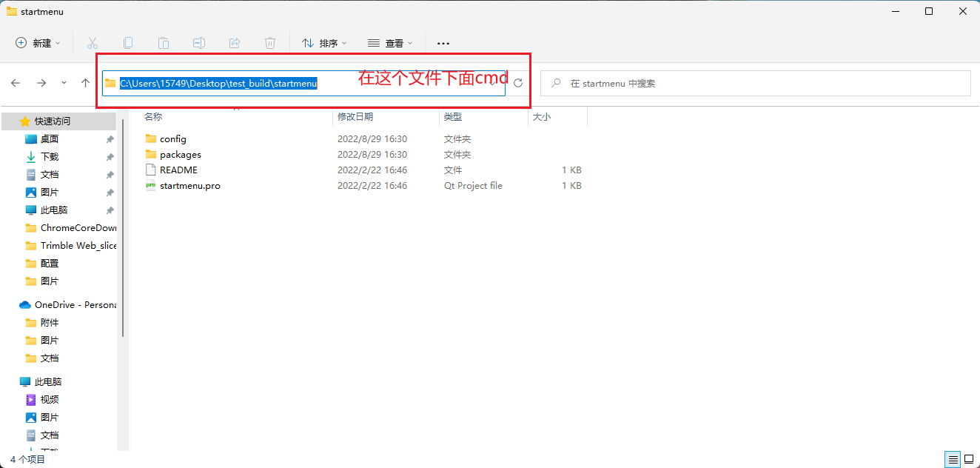Click the Delete trash can icon

[270, 43]
